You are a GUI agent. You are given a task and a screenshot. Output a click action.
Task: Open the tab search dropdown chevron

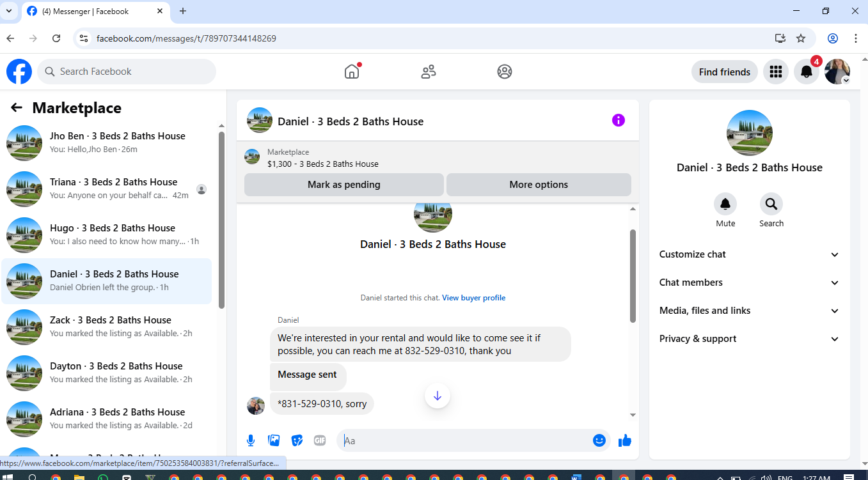pos(9,11)
